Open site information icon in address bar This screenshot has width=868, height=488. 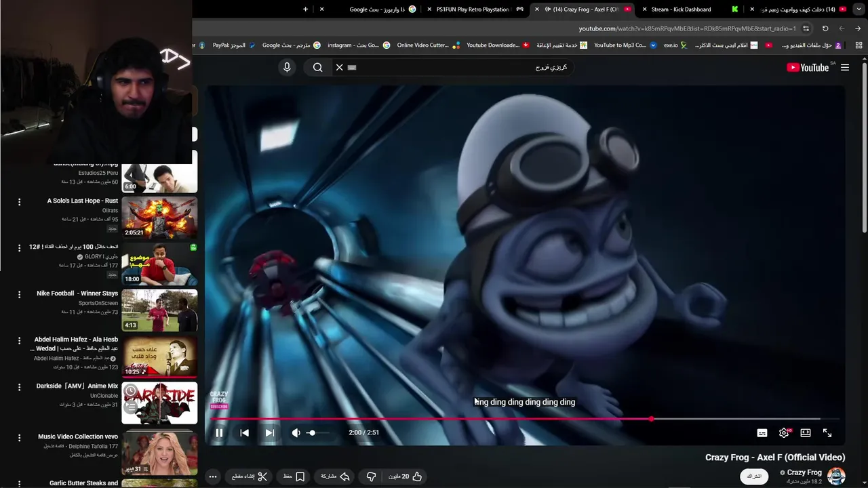806,28
